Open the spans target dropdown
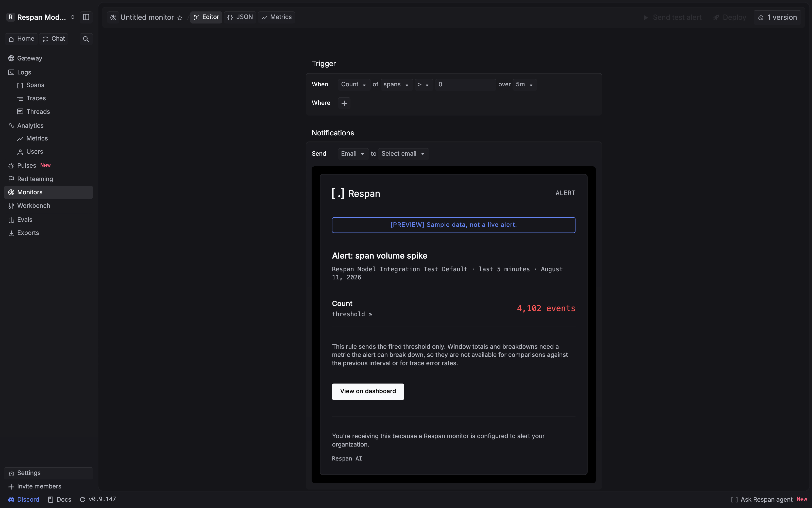812x508 pixels. click(x=396, y=85)
